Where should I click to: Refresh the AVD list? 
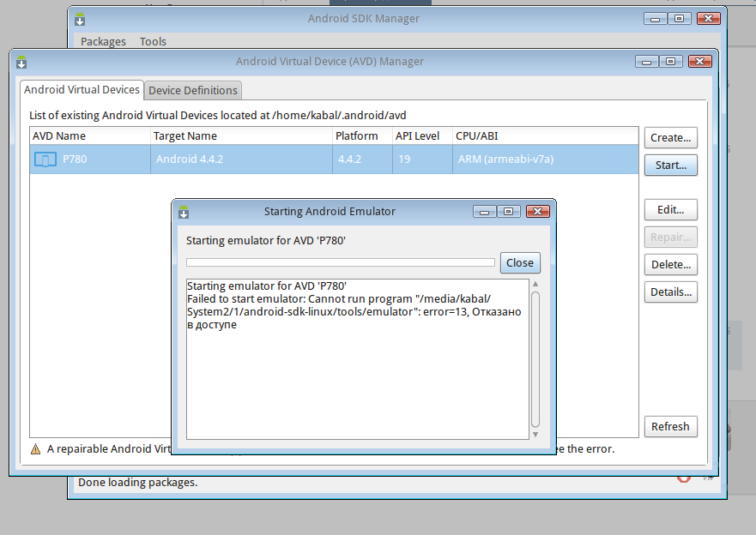pyautogui.click(x=671, y=427)
